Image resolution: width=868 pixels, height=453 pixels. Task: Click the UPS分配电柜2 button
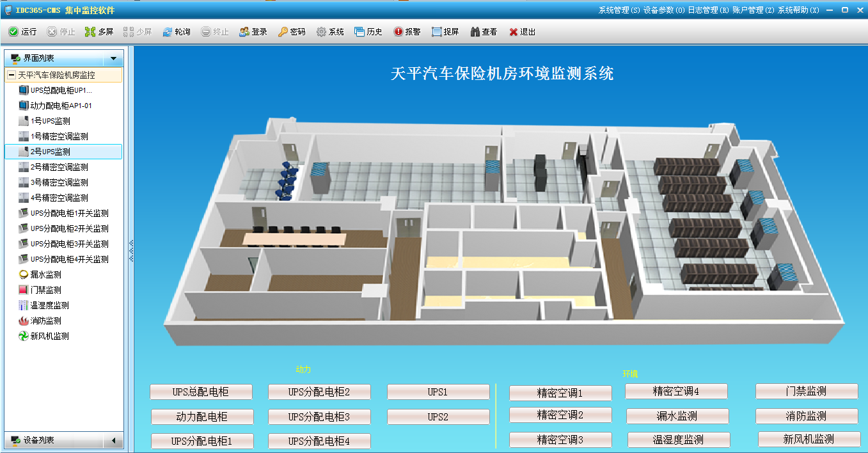click(x=319, y=392)
